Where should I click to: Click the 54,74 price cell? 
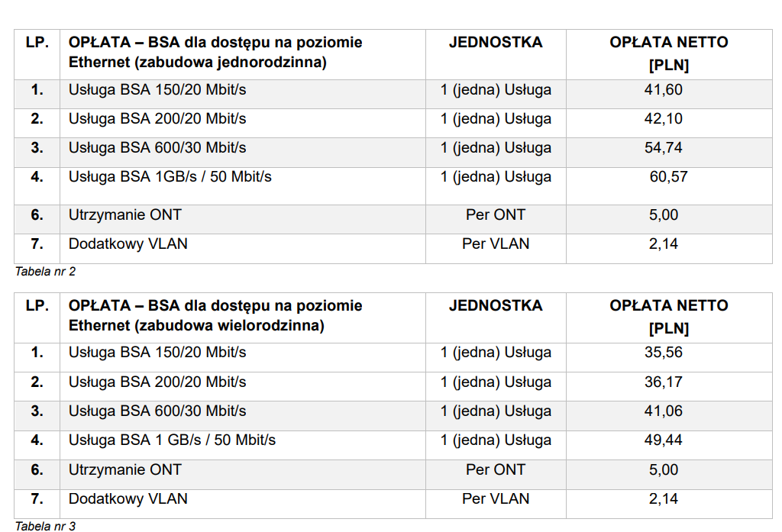tap(663, 148)
